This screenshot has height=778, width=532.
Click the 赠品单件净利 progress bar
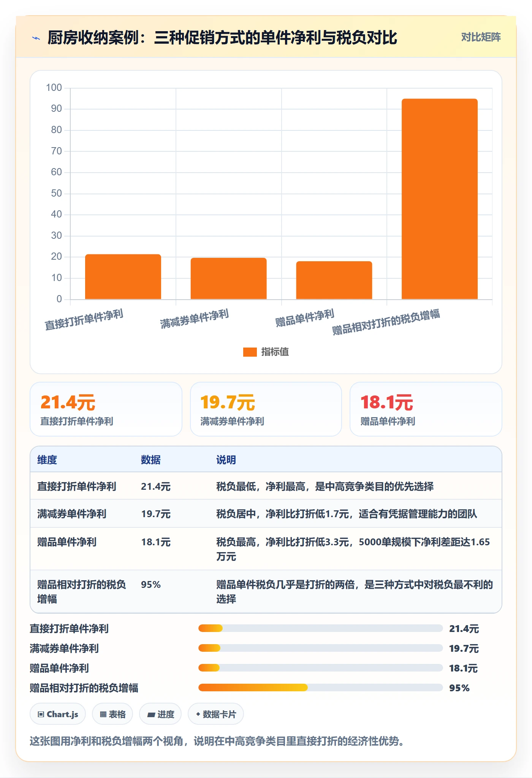coord(320,668)
